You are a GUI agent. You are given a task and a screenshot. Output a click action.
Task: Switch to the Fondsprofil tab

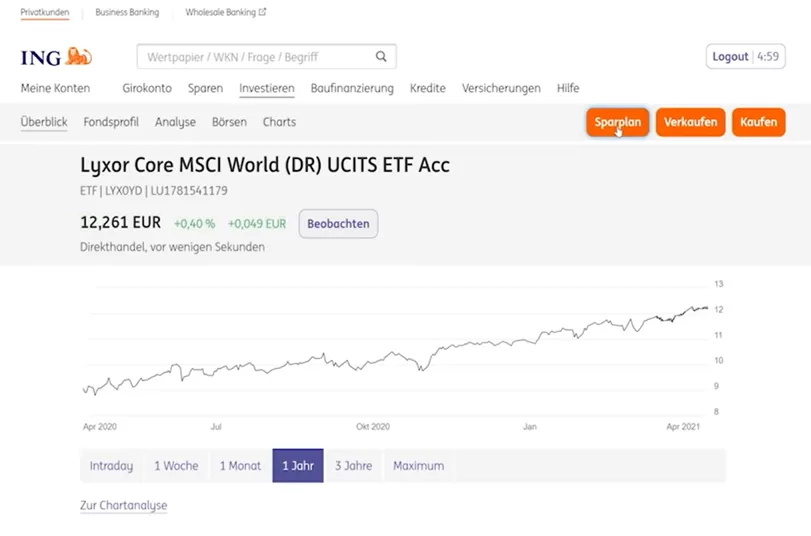[x=111, y=122]
